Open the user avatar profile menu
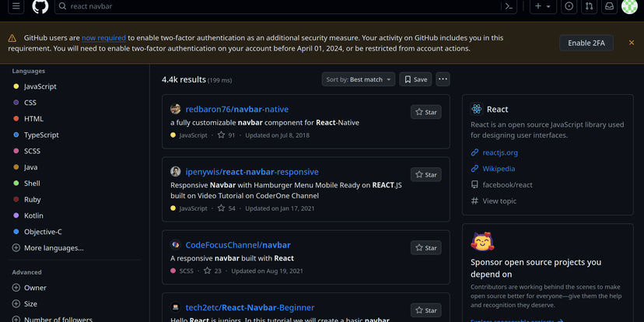 pyautogui.click(x=629, y=6)
